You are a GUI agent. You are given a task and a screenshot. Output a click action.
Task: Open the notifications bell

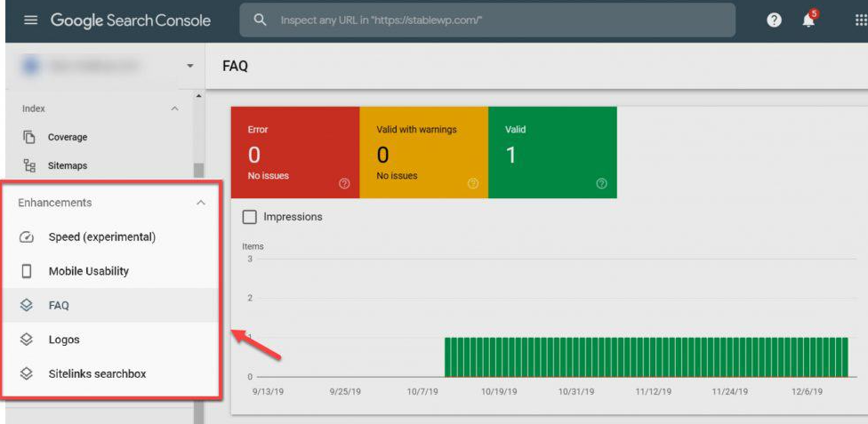[x=808, y=20]
